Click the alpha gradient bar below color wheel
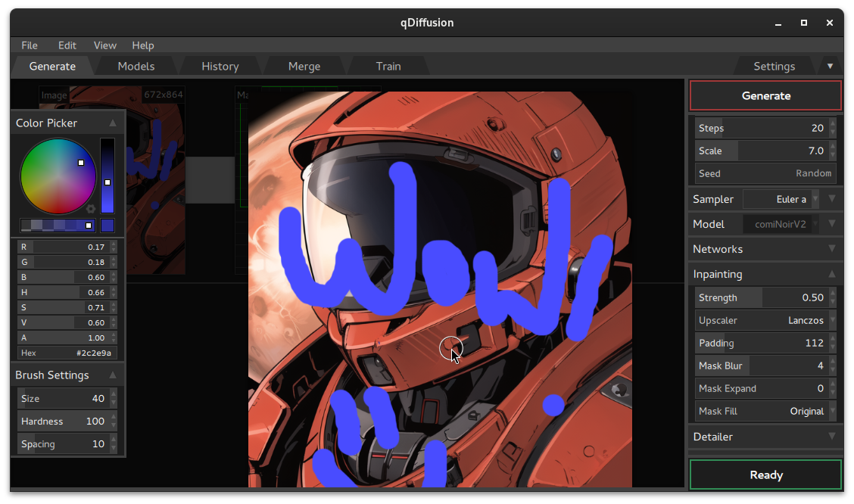 click(x=58, y=226)
